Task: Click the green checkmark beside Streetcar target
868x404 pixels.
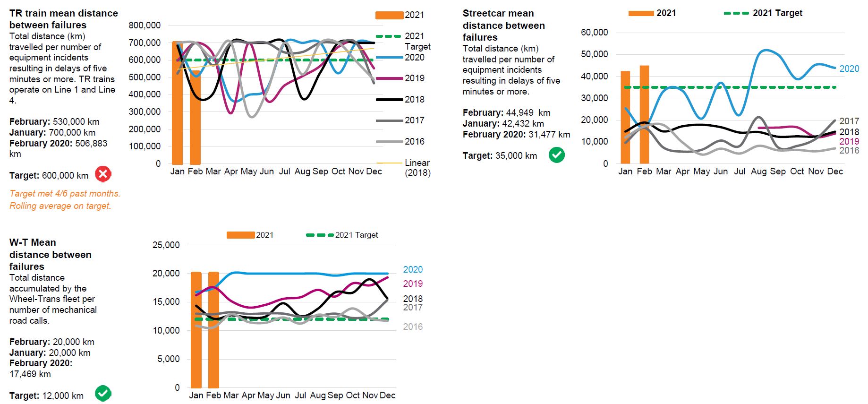Action: (x=557, y=155)
